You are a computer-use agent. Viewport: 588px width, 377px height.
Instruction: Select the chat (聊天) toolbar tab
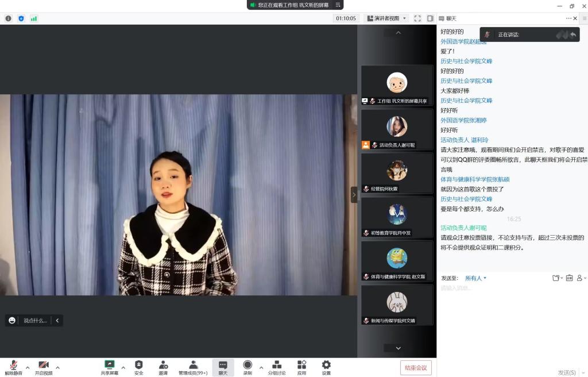click(x=223, y=367)
